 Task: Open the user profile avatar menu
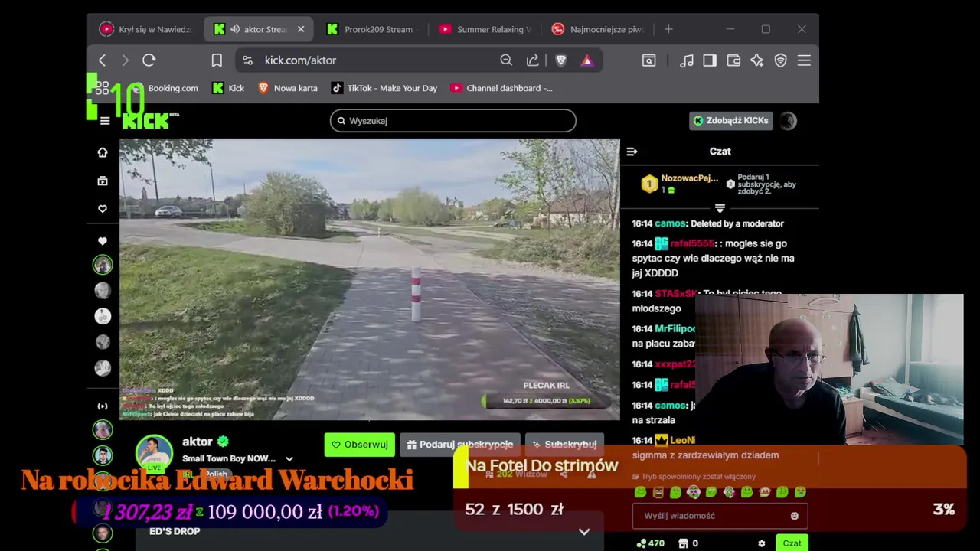point(789,121)
